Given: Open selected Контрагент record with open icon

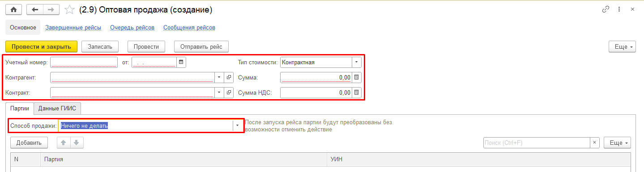Looking at the screenshot, I should coord(229,77).
